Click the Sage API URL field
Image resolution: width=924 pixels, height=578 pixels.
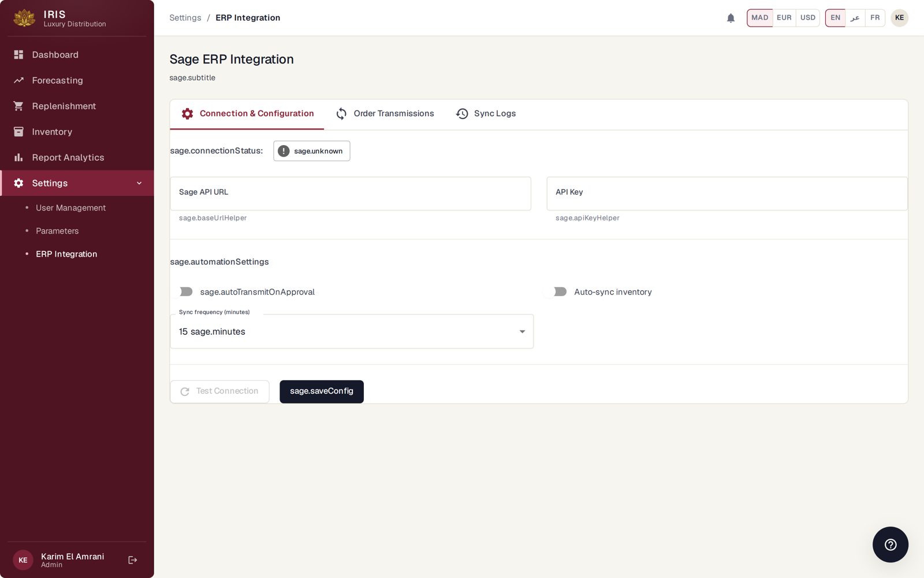coord(351,194)
